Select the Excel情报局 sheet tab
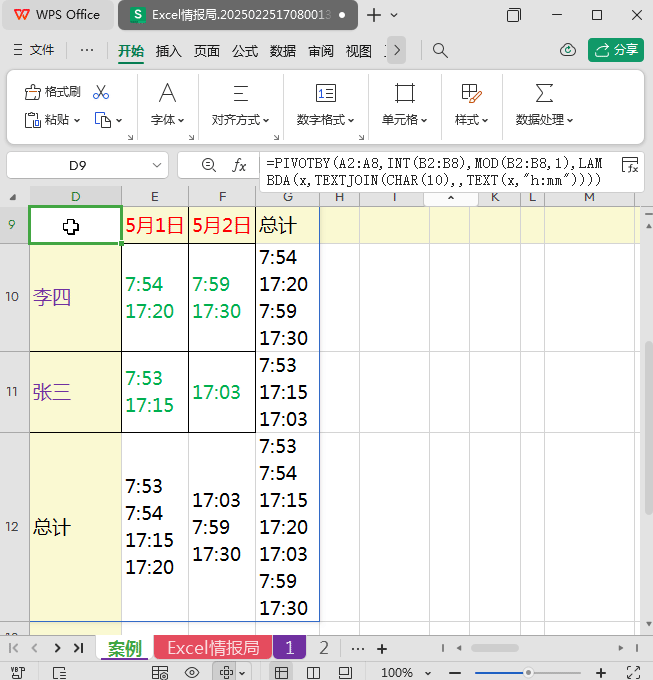Image resolution: width=653 pixels, height=680 pixels. (x=212, y=648)
